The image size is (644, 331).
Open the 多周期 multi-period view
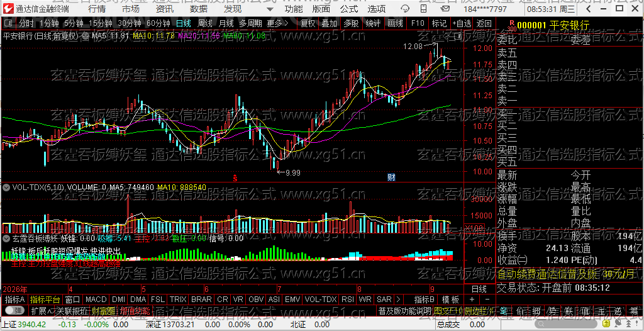[x=250, y=23]
